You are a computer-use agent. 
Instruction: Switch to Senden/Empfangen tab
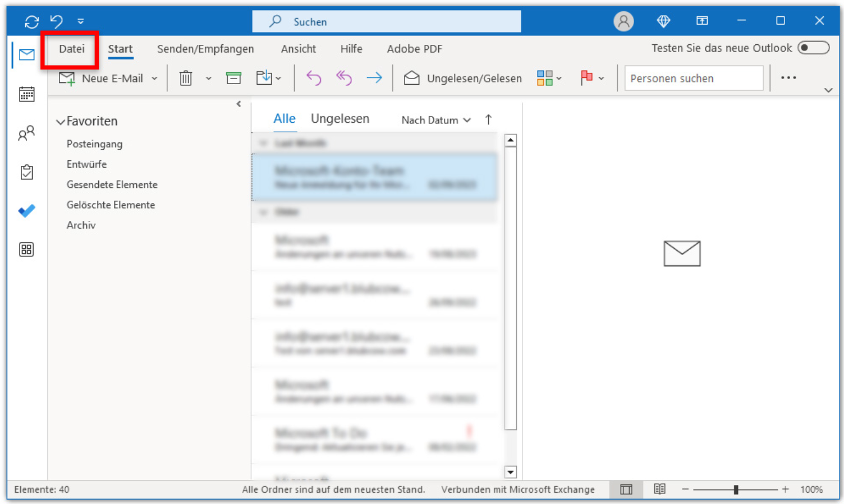point(205,49)
